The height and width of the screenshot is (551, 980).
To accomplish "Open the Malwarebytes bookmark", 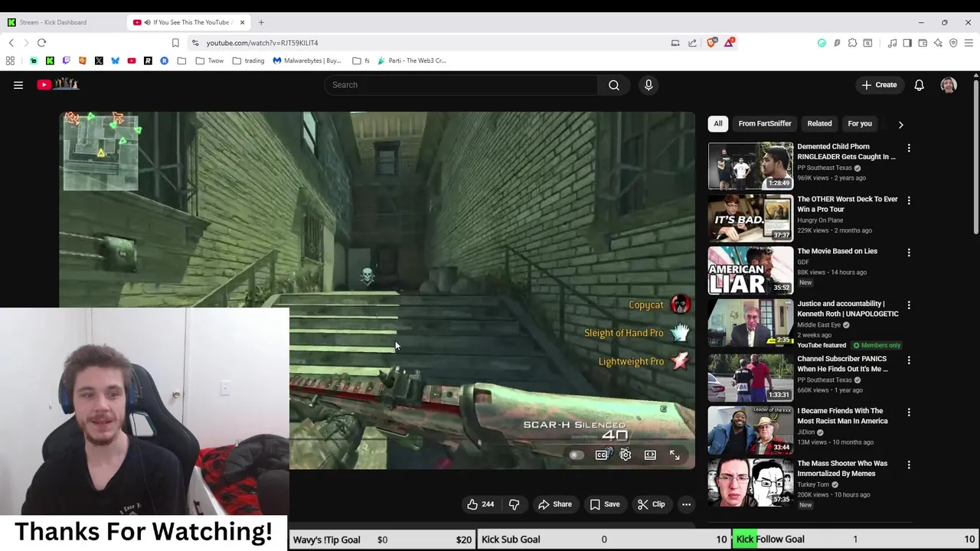I will [307, 60].
